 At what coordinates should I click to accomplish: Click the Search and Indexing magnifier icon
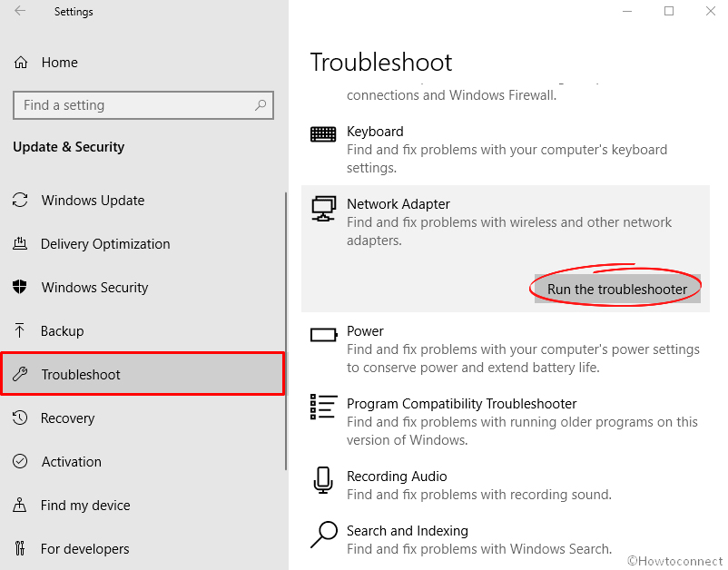click(324, 535)
